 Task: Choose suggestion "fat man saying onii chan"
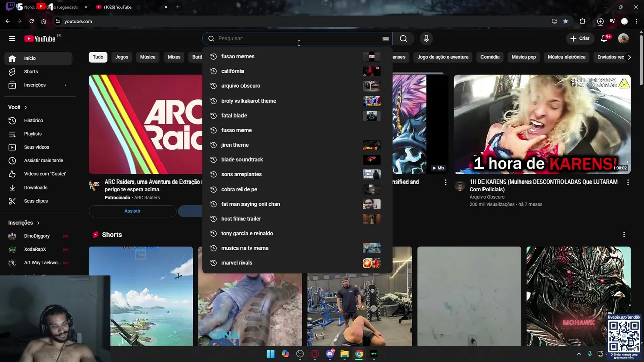coord(297,204)
